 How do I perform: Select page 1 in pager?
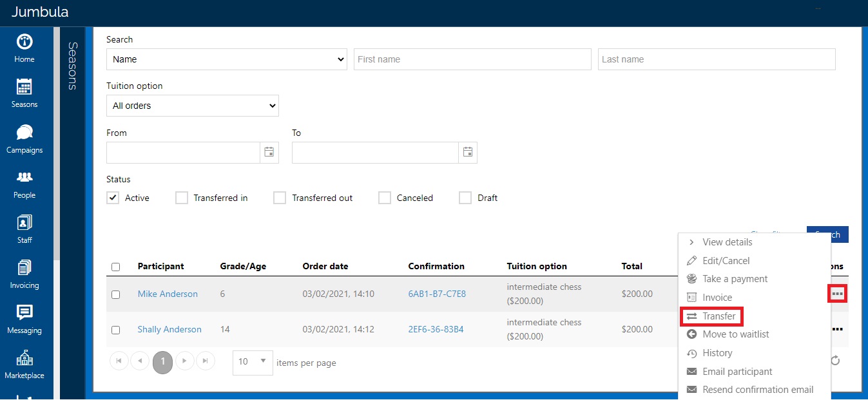162,362
